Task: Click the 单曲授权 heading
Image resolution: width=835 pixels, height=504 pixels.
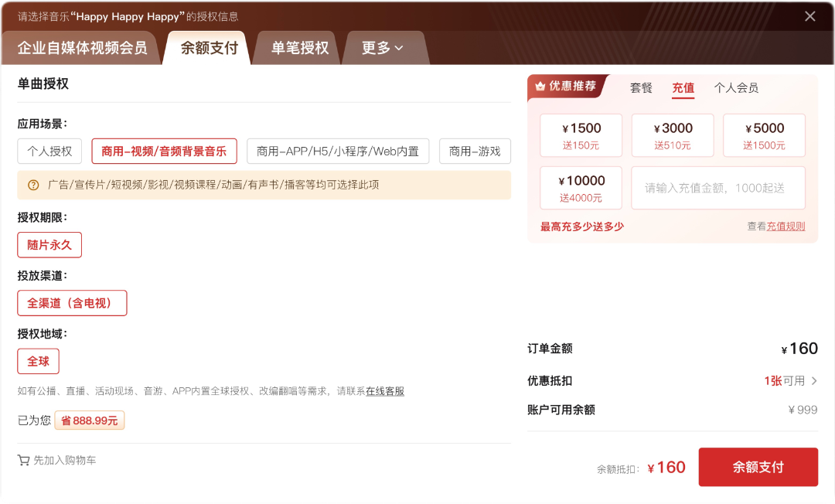Action: tap(43, 83)
